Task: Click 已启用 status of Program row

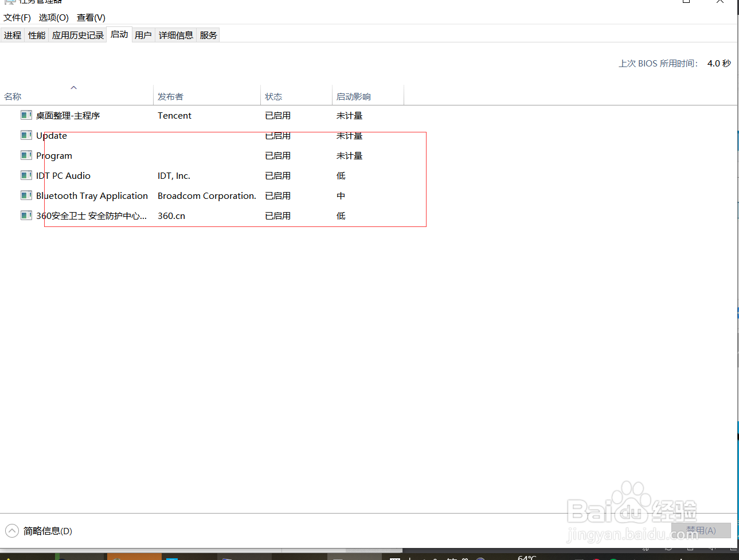Action: (x=278, y=155)
